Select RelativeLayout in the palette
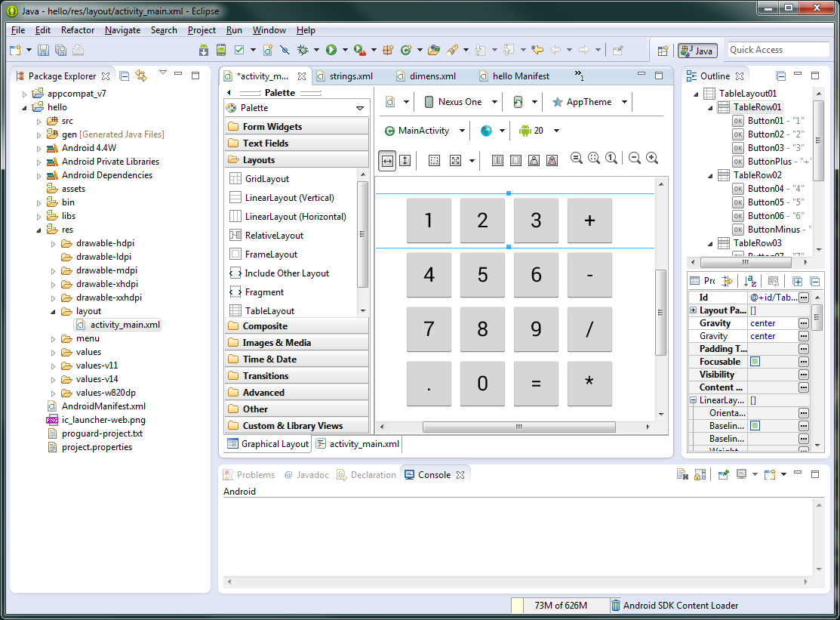 click(x=274, y=236)
